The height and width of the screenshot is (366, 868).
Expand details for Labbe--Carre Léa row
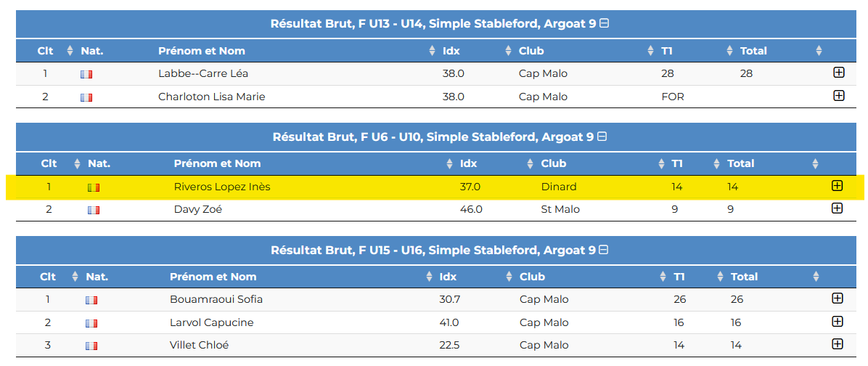[x=838, y=73]
